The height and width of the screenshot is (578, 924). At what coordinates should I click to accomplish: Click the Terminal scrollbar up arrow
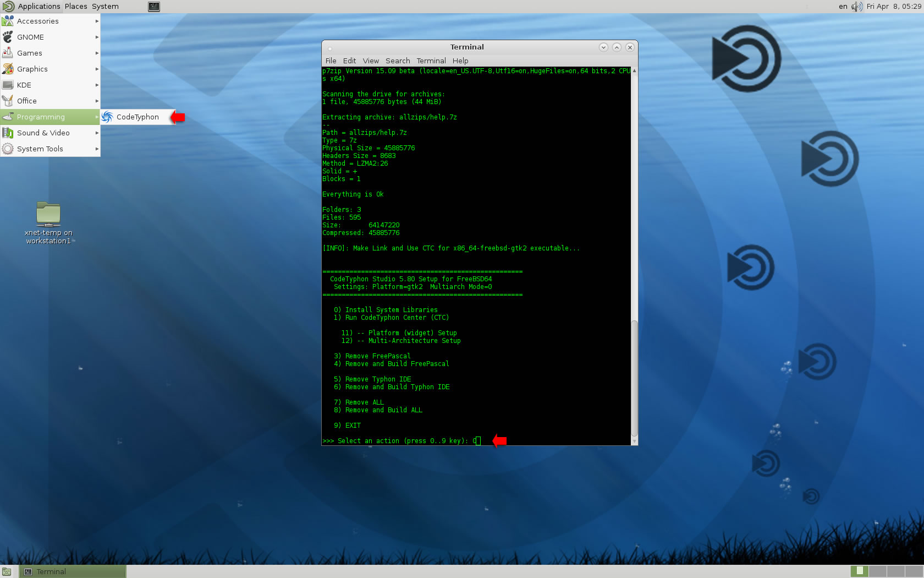coord(634,70)
